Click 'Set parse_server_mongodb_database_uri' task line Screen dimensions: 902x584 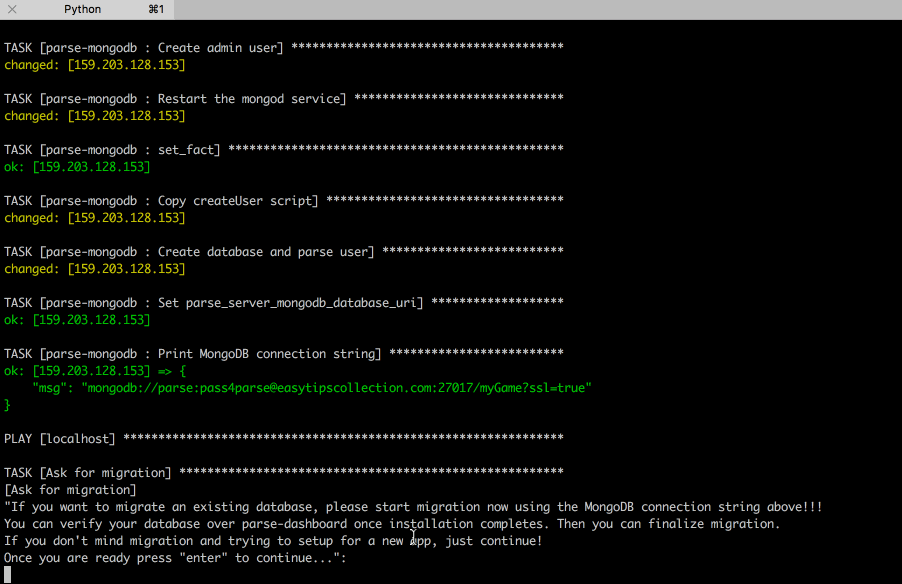click(214, 302)
